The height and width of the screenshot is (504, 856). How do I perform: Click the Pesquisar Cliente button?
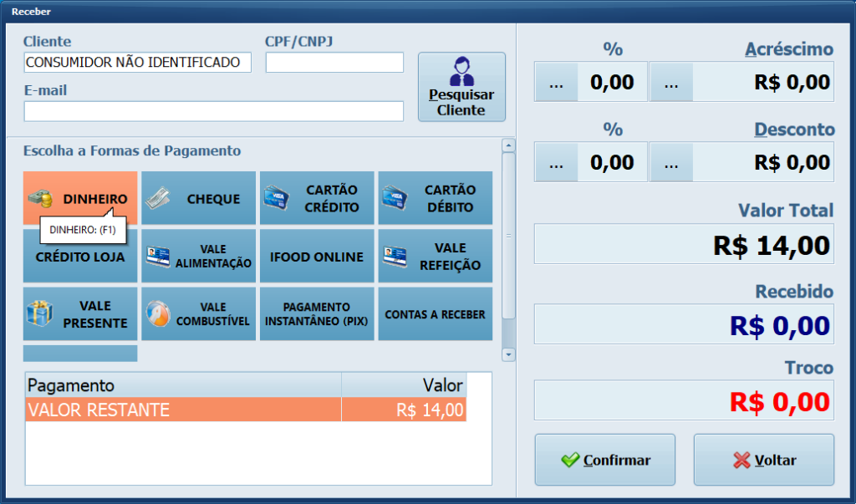pos(461,87)
